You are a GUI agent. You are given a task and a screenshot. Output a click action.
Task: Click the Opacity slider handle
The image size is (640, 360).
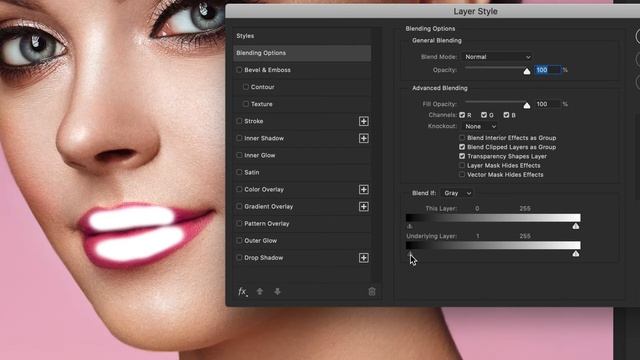527,71
